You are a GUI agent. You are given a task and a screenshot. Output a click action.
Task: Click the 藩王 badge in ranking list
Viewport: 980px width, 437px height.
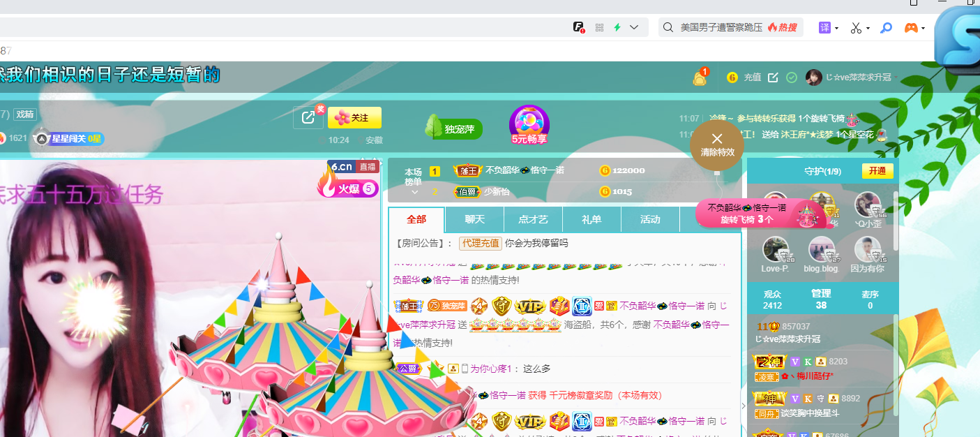pyautogui.click(x=467, y=170)
